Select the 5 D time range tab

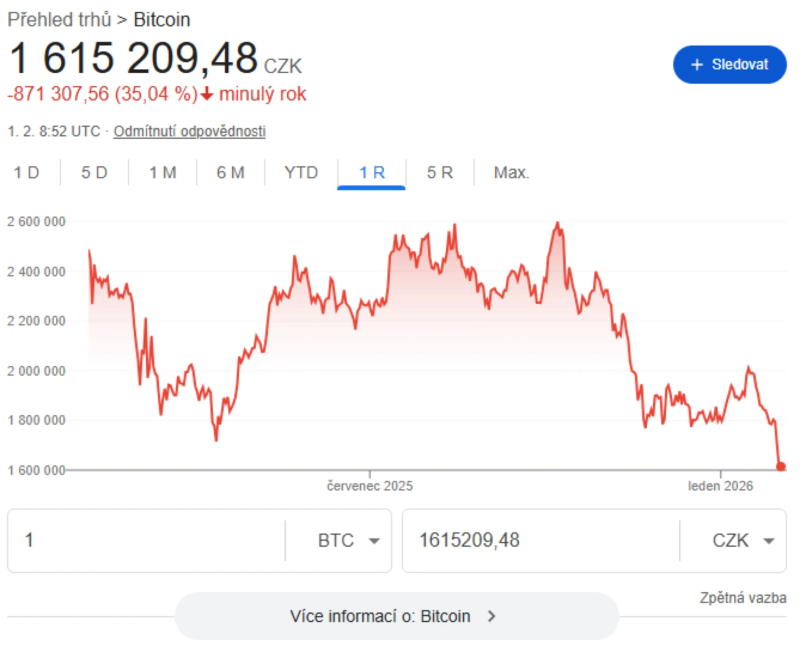(94, 173)
